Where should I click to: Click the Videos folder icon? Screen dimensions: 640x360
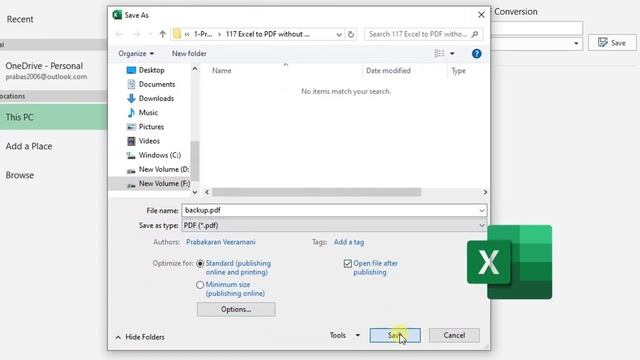pyautogui.click(x=131, y=141)
